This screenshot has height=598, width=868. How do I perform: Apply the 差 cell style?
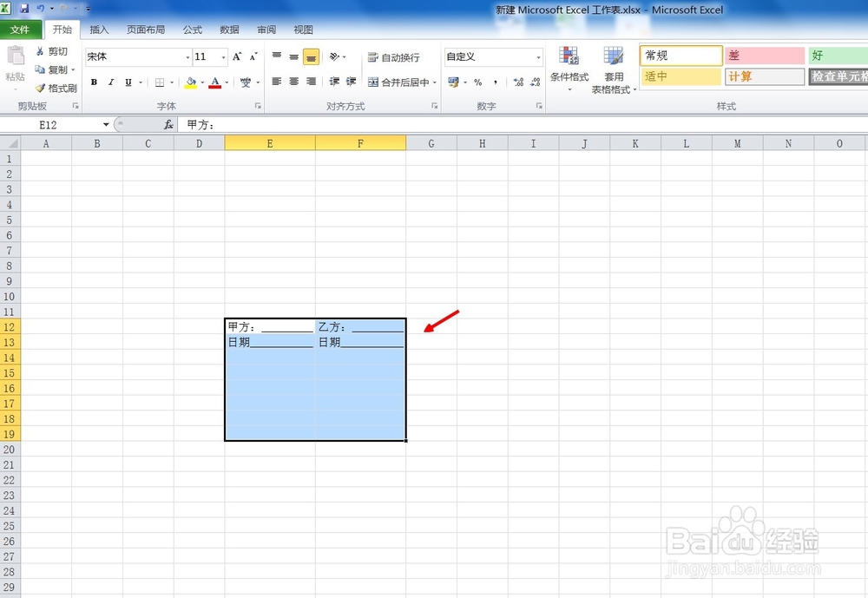[765, 56]
